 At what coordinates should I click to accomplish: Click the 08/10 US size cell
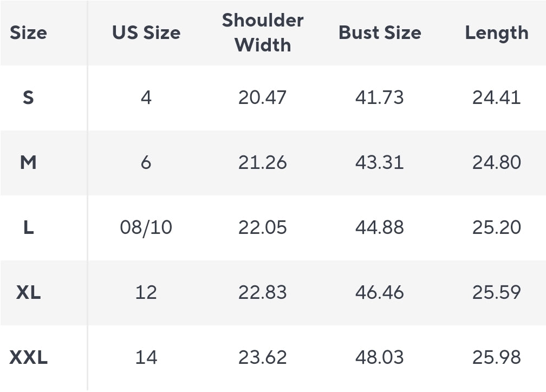click(146, 227)
